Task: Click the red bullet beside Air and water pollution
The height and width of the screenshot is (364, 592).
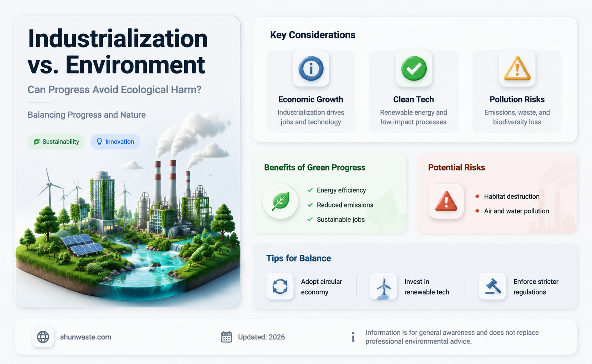Action: coord(477,211)
